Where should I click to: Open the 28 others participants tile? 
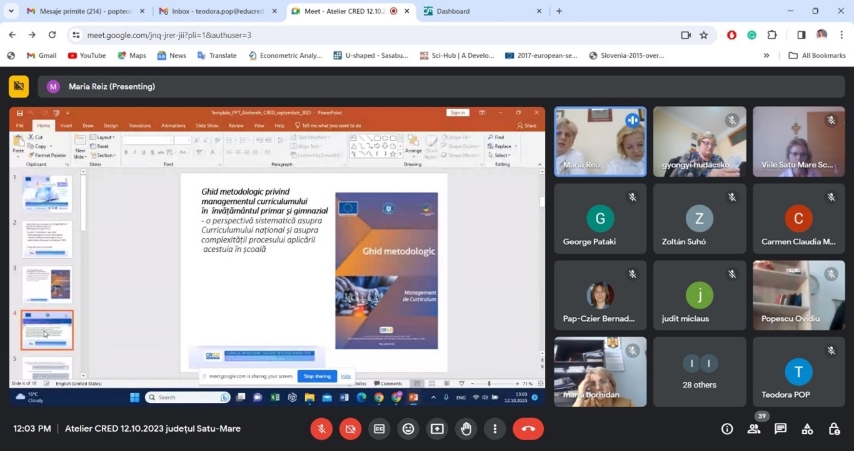tap(700, 371)
